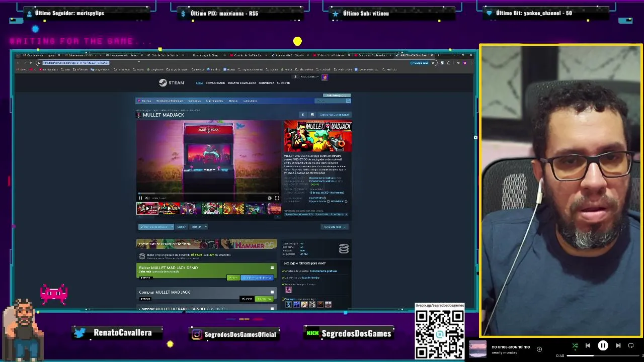Open LOJA in Steam header menu

(x=199, y=83)
